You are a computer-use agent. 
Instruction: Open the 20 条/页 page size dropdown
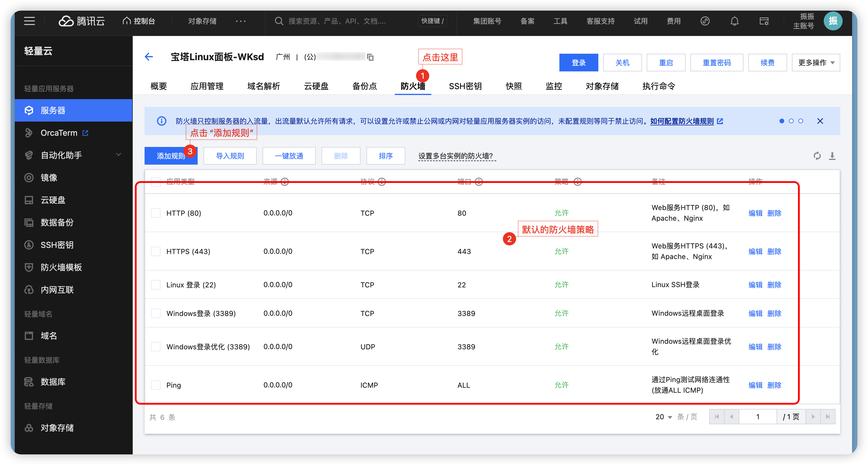(x=664, y=417)
